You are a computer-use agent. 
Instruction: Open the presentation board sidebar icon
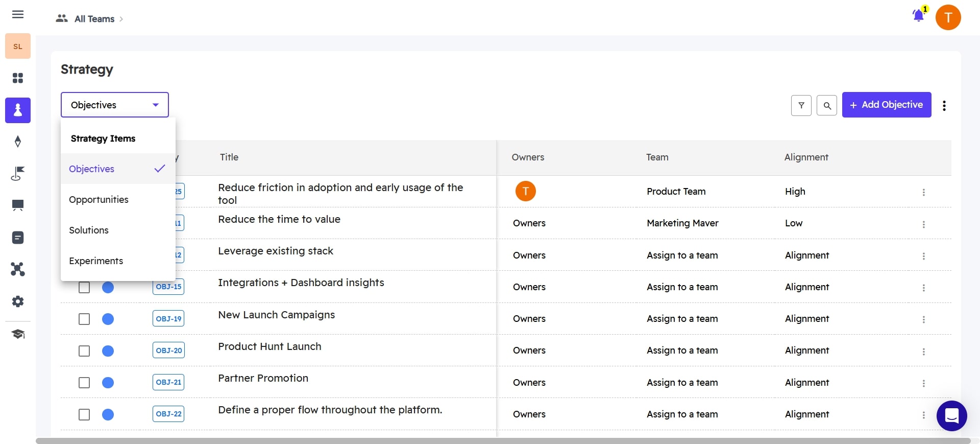point(18,205)
